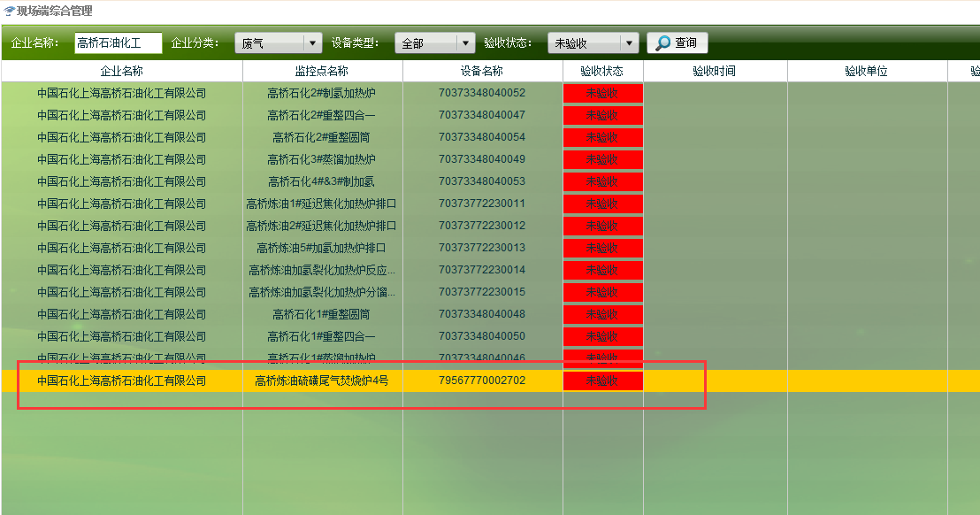Click device number 70373772230015

point(482,292)
